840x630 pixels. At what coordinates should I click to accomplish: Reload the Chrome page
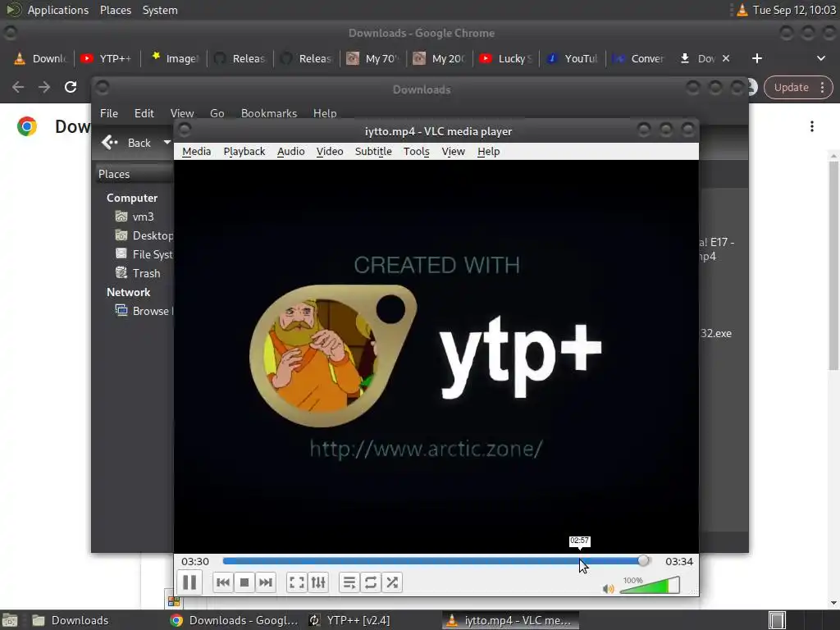(71, 87)
